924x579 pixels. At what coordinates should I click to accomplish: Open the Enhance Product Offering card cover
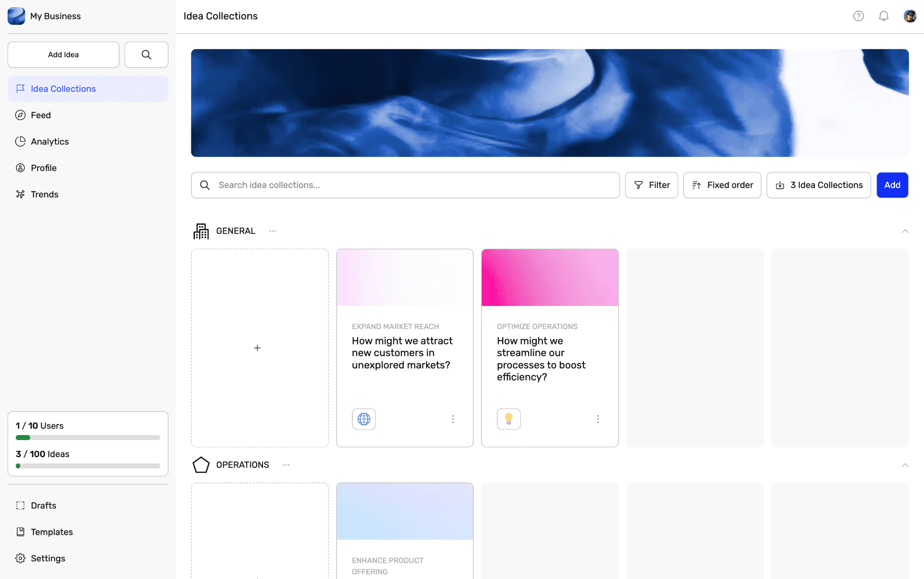coord(405,511)
